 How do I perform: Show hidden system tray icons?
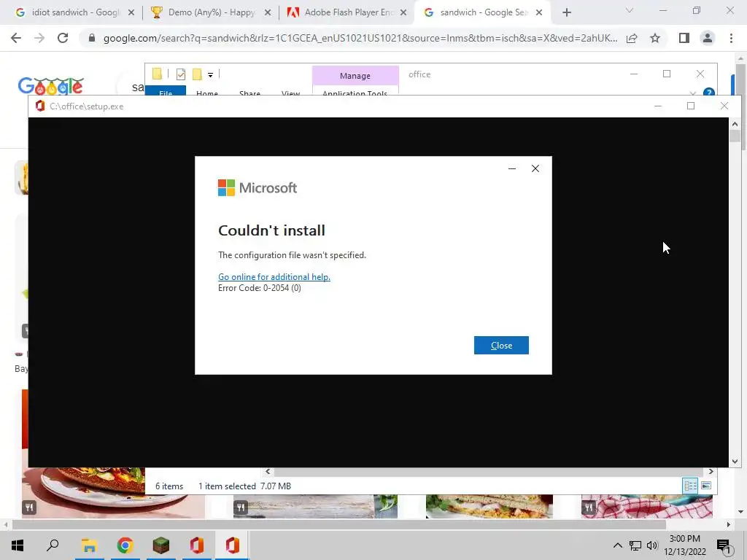point(617,545)
